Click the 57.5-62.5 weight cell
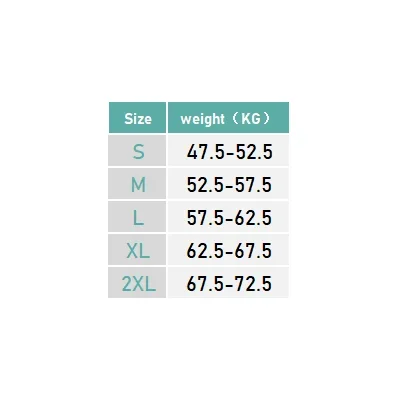The width and height of the screenshot is (397, 397). pos(228,217)
